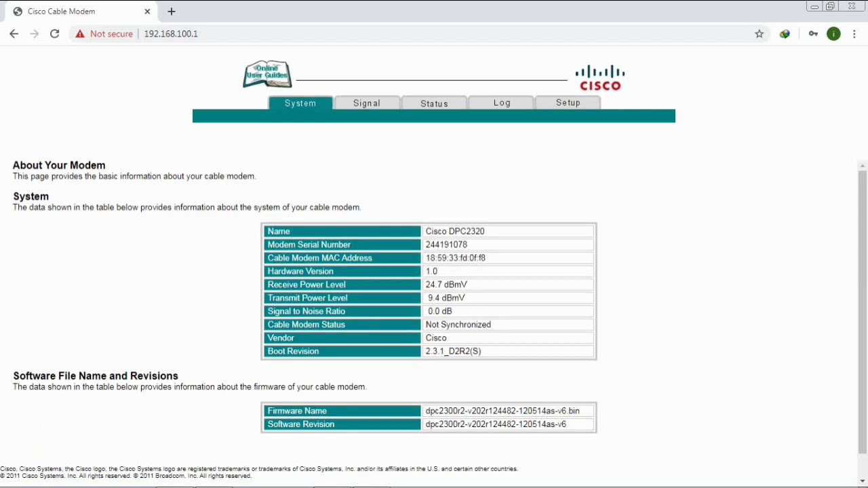Close the Cisco Cable Modem tab
The image size is (868, 488).
coord(147,12)
